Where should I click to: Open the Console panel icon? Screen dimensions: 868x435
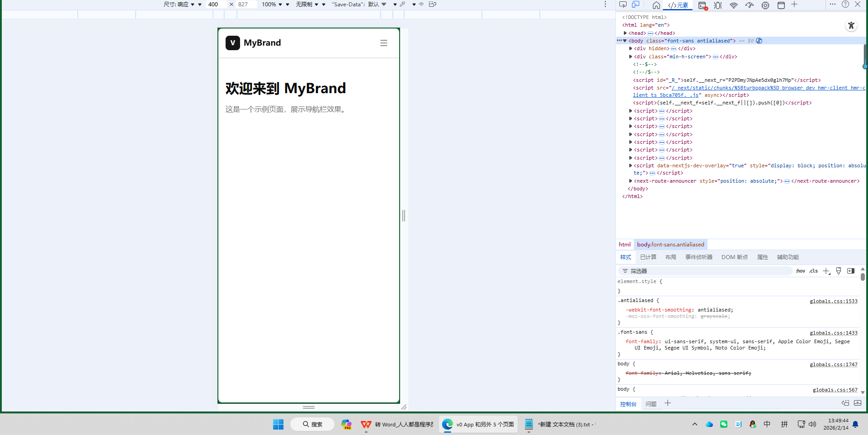click(703, 5)
